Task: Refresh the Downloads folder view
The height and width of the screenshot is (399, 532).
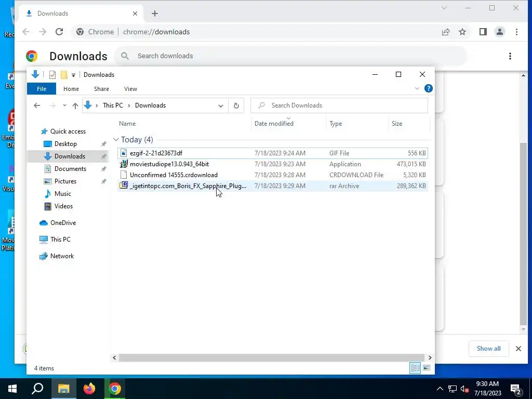Action: tap(236, 105)
